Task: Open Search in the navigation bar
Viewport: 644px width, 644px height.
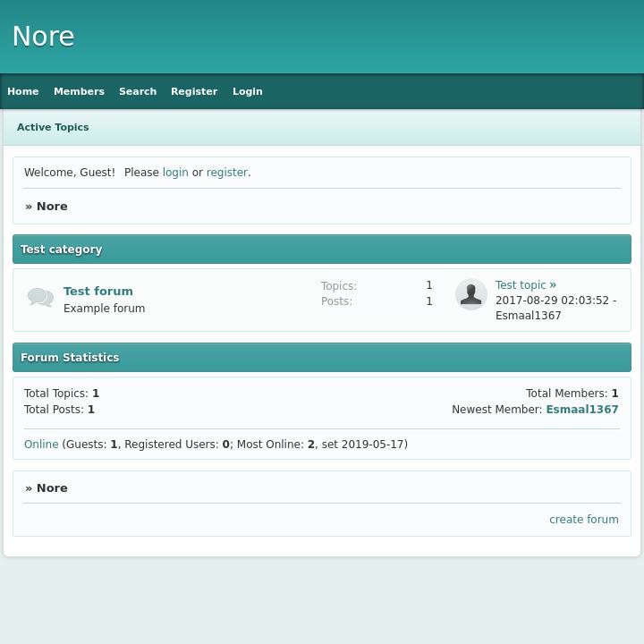Action: [138, 91]
